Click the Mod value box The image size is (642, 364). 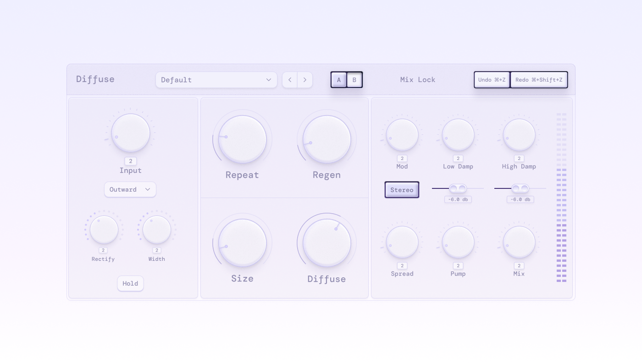402,159
